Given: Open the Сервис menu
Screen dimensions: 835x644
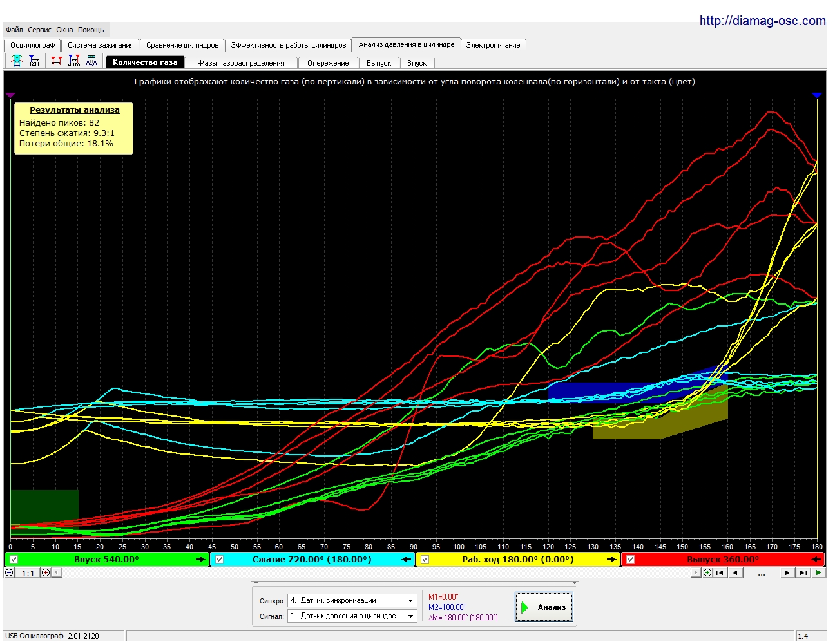Looking at the screenshot, I should (39, 30).
